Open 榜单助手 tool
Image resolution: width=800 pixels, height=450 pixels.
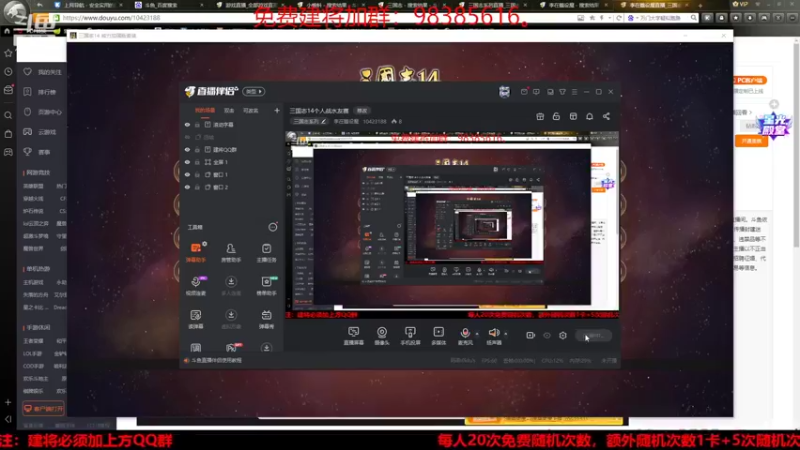tap(266, 286)
